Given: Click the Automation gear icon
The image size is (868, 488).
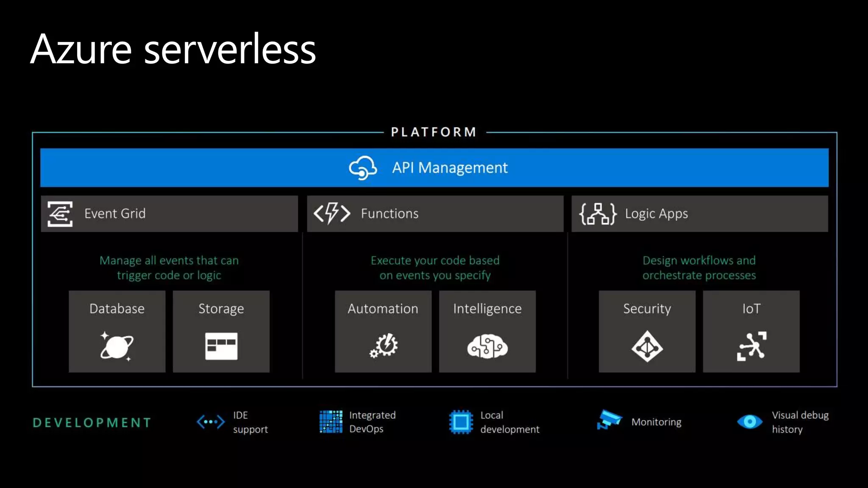Looking at the screenshot, I should click(384, 346).
